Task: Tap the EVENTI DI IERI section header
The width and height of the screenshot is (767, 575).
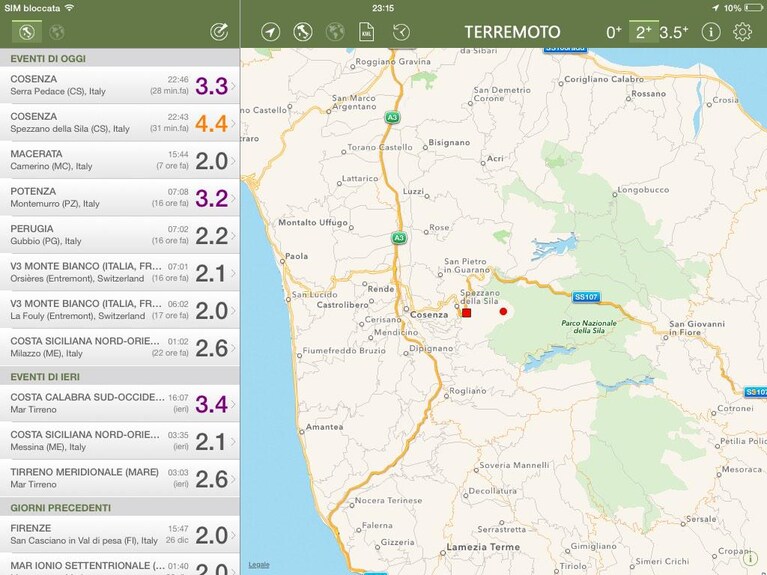Action: pos(120,376)
